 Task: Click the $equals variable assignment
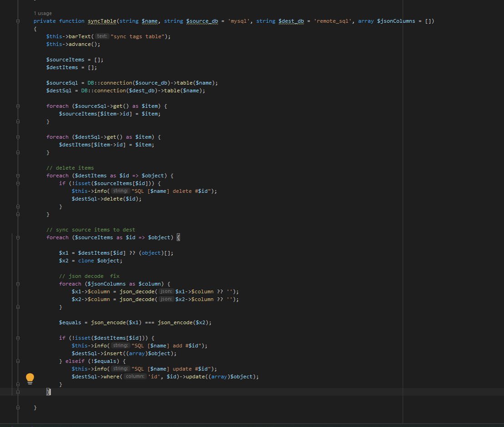pyautogui.click(x=70, y=322)
